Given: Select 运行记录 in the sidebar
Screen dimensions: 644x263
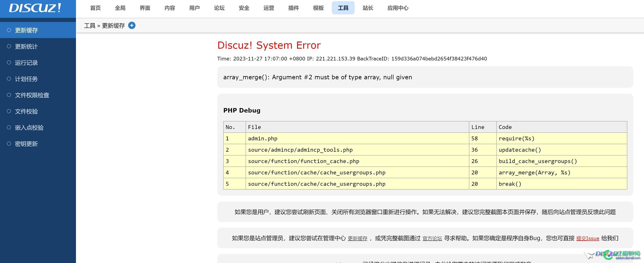Looking at the screenshot, I should tap(38, 63).
